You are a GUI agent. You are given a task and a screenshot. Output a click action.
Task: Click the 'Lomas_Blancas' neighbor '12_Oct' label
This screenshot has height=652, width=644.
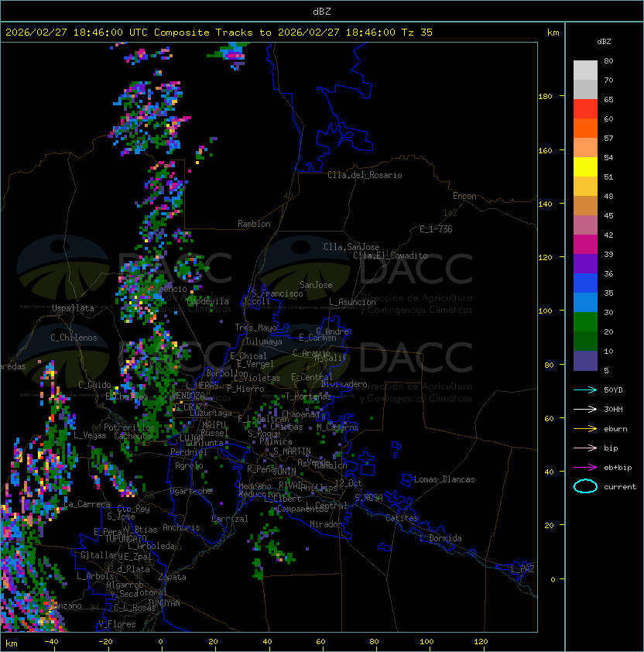(348, 483)
